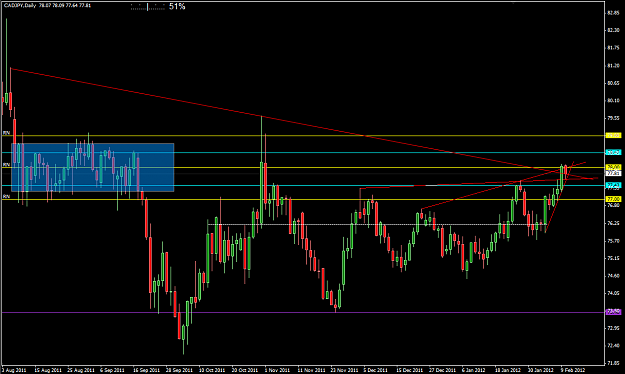Click the 72.40 price axis label

click(x=613, y=346)
